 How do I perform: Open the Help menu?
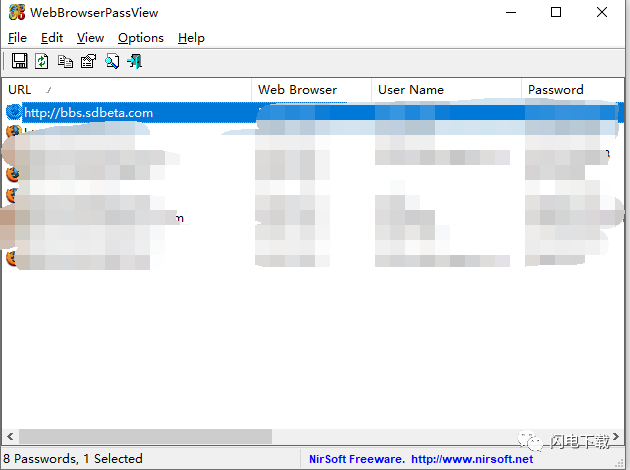pyautogui.click(x=191, y=38)
